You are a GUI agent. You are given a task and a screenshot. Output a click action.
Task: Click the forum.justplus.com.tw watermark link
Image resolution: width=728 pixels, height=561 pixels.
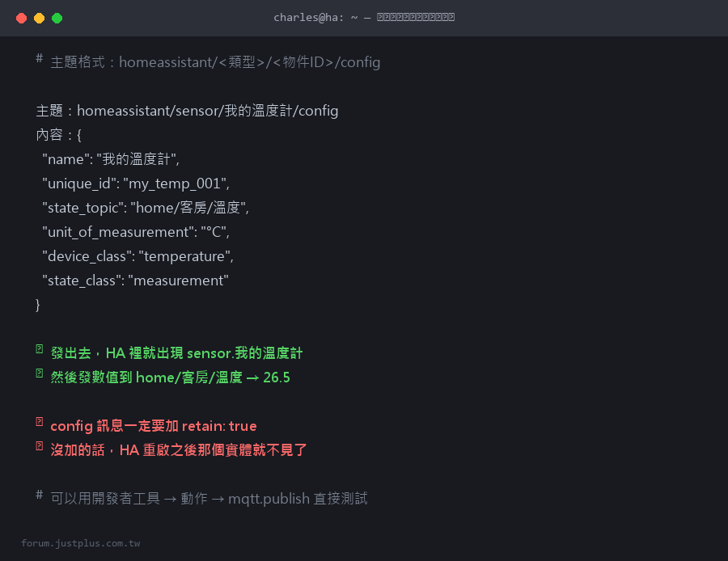pos(80,543)
